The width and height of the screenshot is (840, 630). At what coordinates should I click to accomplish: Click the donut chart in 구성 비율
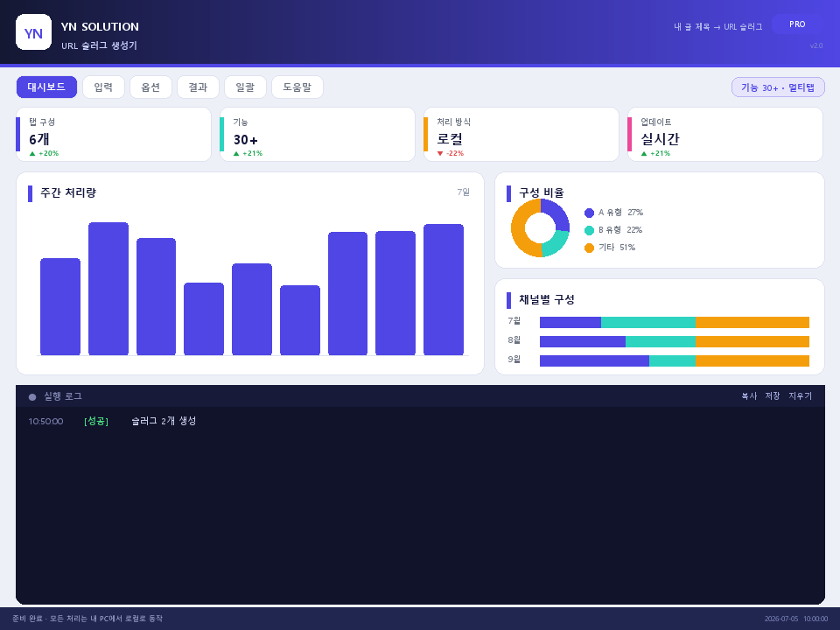pos(540,227)
